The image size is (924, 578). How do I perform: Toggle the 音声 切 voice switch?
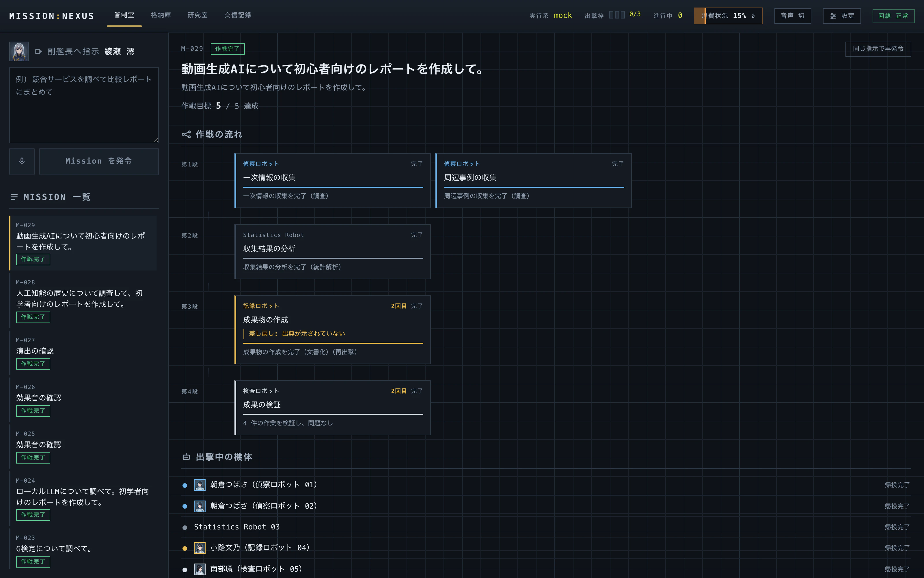pyautogui.click(x=793, y=16)
